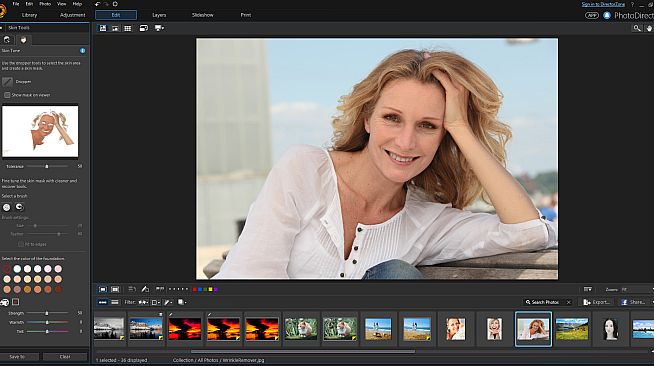Click the secondary display window icon
The height and width of the screenshot is (366, 654).
(143, 28)
